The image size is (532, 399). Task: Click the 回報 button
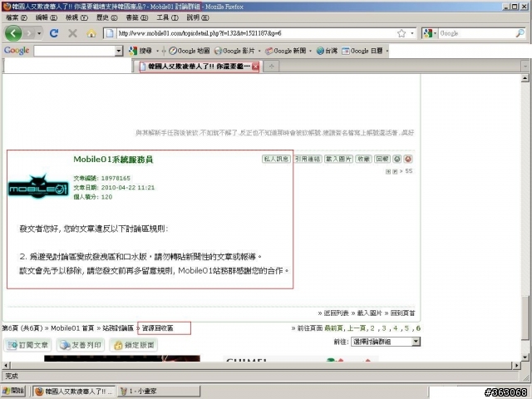pyautogui.click(x=382, y=159)
